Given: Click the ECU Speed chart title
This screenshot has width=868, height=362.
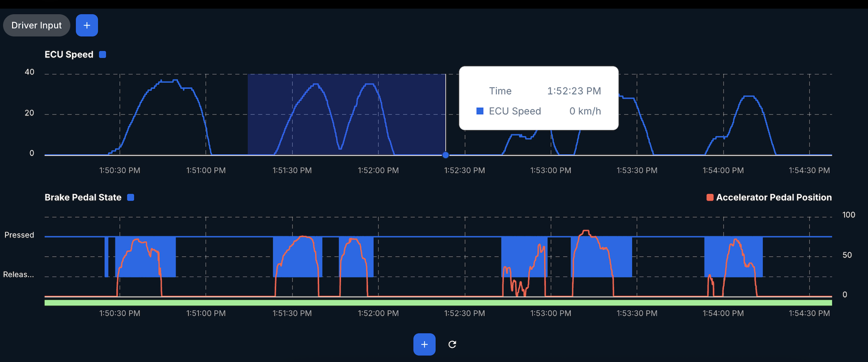Looking at the screenshot, I should (x=69, y=55).
